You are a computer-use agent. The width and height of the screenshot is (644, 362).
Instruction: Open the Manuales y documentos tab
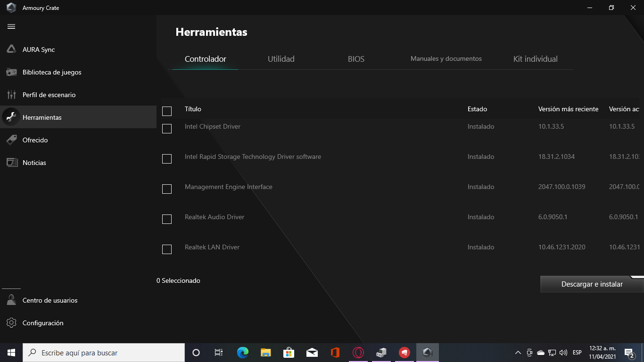coord(446,59)
